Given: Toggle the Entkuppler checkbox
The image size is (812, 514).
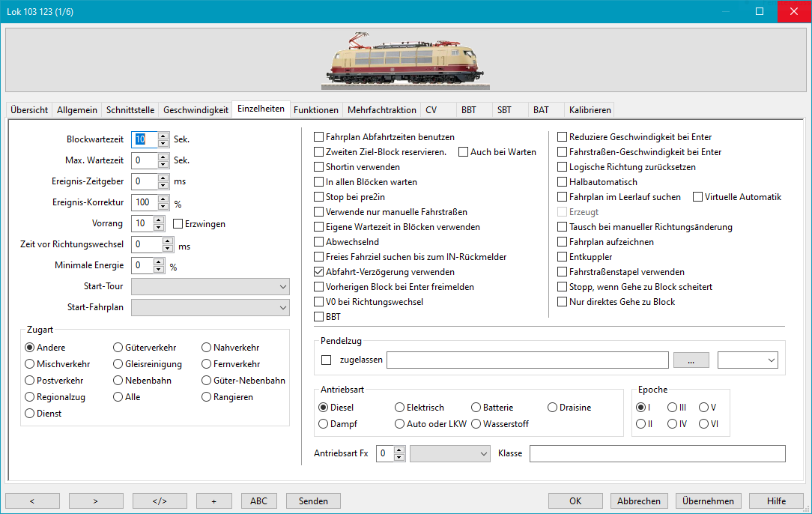Looking at the screenshot, I should click(x=563, y=257).
